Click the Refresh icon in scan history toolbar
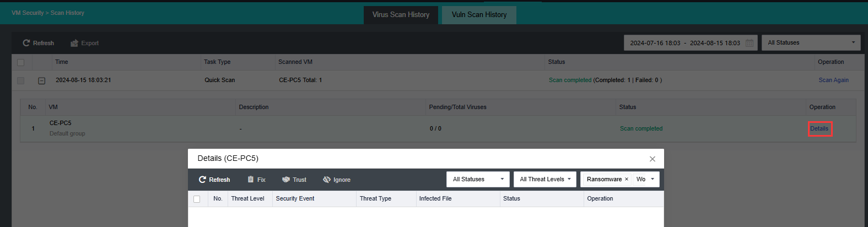This screenshot has width=868, height=227. (x=26, y=43)
